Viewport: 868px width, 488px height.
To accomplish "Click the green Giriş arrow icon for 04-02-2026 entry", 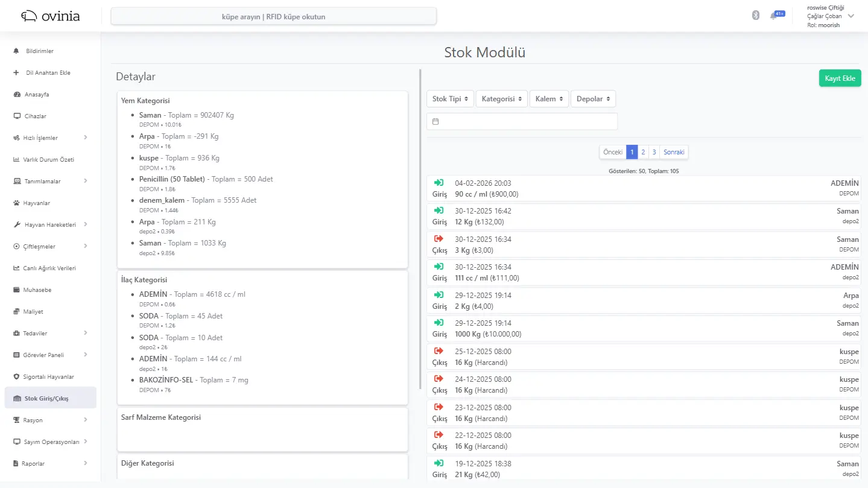I will click(x=439, y=183).
